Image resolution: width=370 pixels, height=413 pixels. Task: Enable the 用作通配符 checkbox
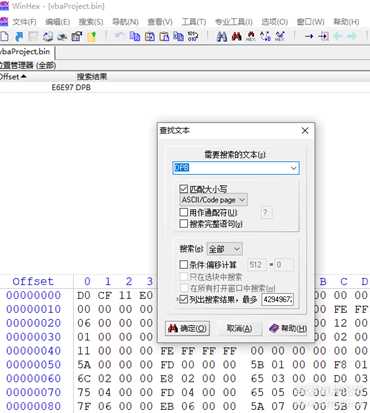(183, 212)
